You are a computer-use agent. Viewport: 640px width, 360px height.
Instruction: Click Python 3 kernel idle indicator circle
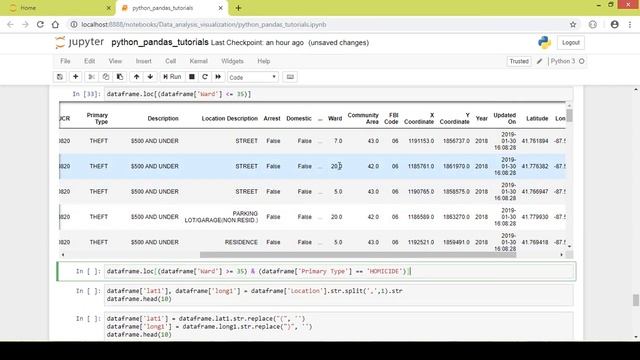(x=582, y=61)
